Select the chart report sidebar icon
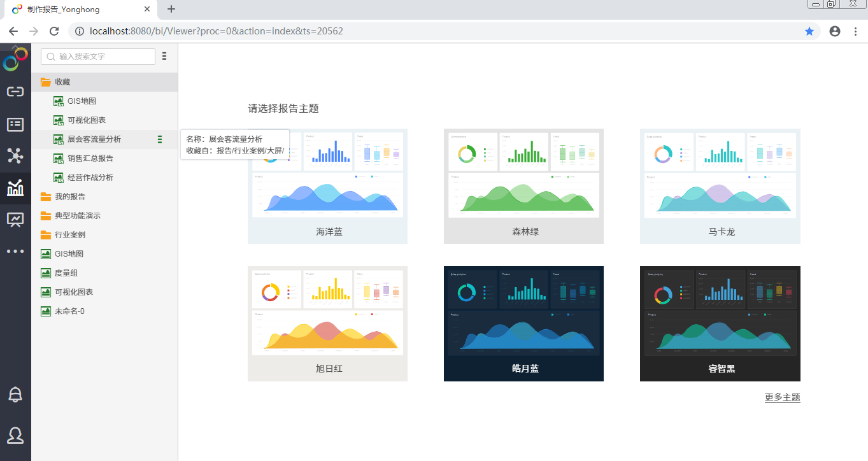Image resolution: width=868 pixels, height=461 pixels. point(15,188)
